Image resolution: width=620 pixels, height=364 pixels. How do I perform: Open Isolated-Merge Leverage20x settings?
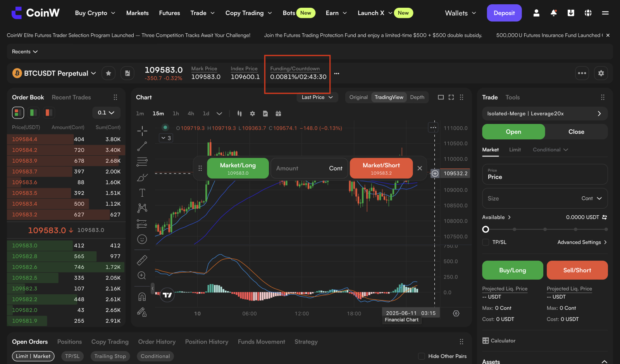click(545, 113)
